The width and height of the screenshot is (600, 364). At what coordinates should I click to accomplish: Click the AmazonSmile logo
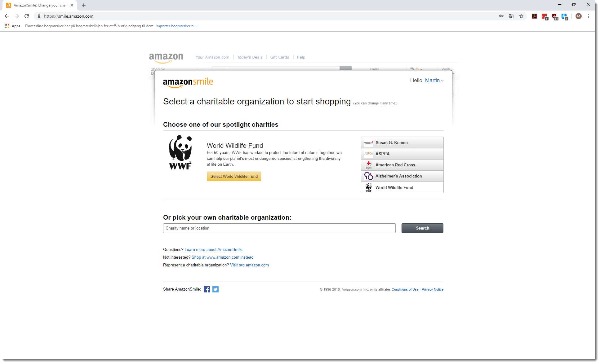coord(188,82)
